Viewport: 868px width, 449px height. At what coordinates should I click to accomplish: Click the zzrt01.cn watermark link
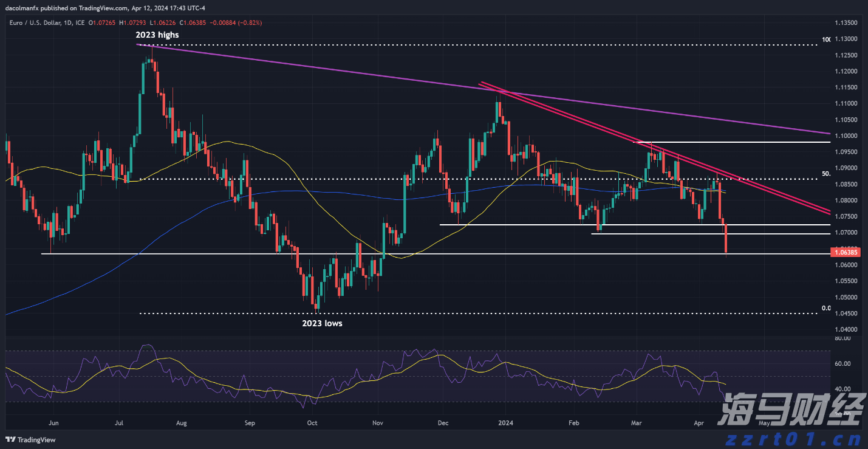[791, 439]
